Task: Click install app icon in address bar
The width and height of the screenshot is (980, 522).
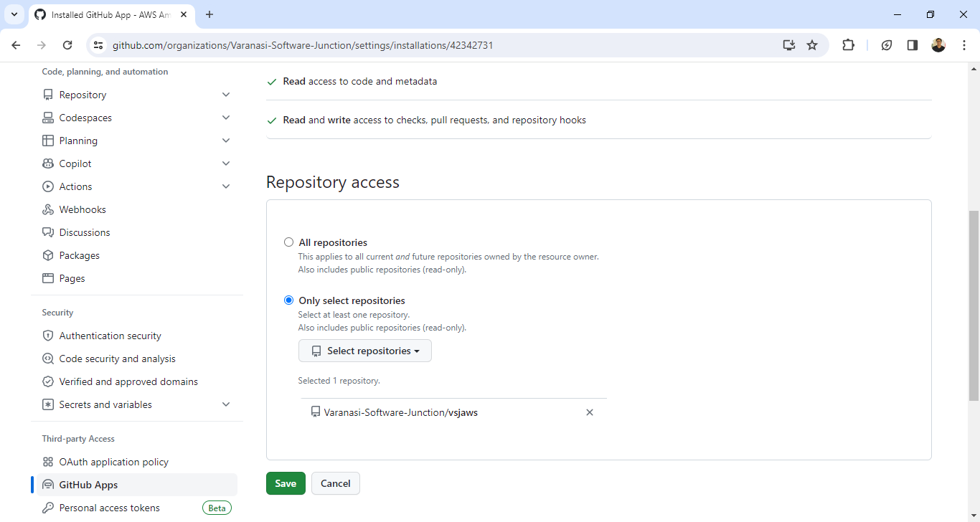Action: coord(789,45)
